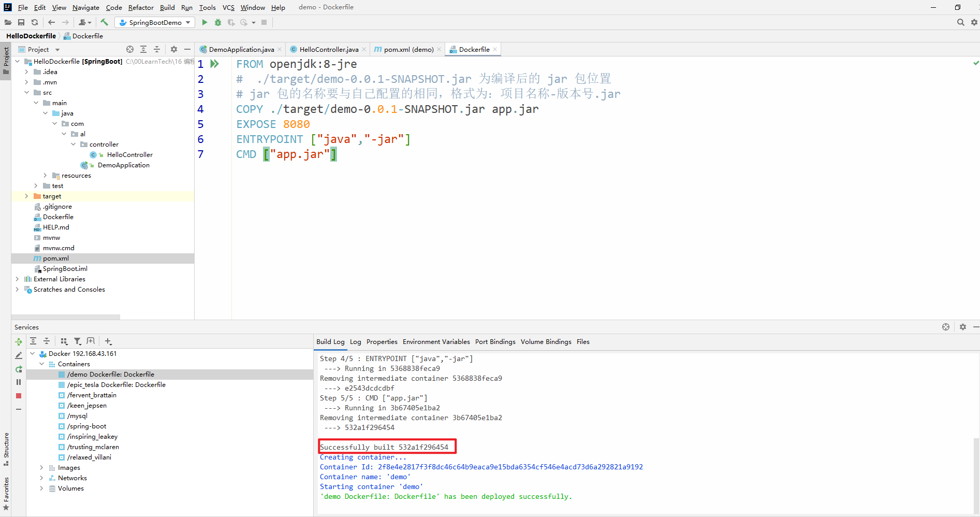This screenshot has width=980, height=517.
Task: Collapse the Docker 192.168.43.161 node
Action: pos(32,354)
